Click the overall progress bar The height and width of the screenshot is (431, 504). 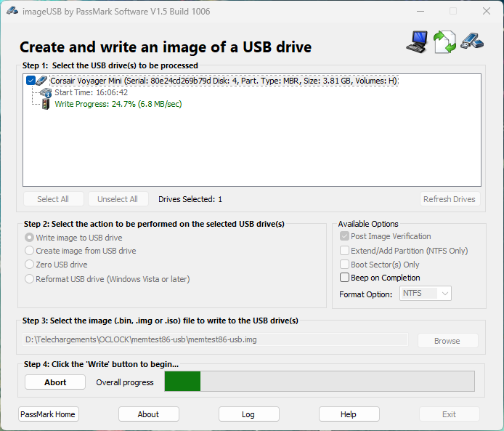[x=320, y=382]
